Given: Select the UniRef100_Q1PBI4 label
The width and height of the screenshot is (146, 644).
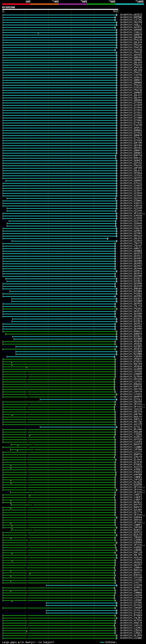Looking at the screenshot, I should point(131,231).
